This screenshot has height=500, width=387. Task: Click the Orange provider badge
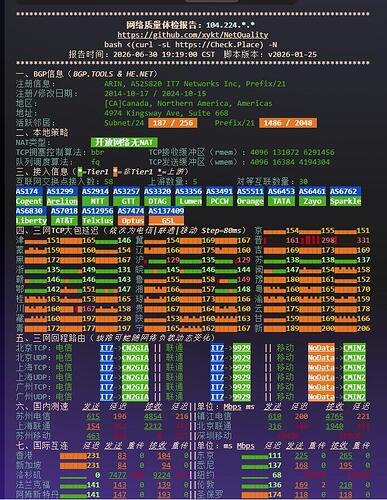(x=250, y=201)
